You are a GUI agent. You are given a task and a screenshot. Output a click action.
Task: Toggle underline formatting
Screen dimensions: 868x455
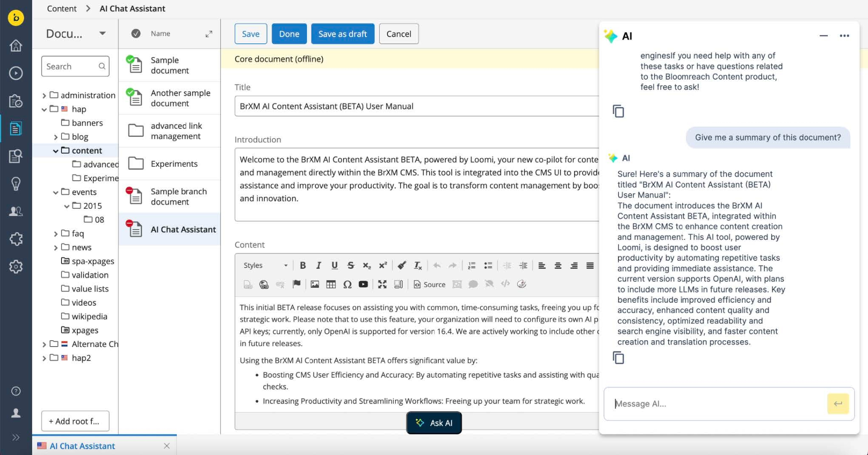[335, 265]
